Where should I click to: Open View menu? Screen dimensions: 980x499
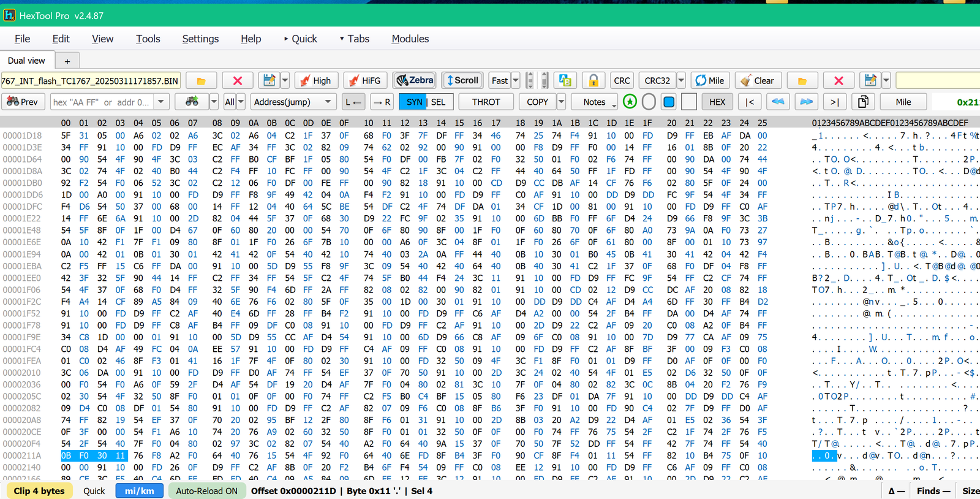coord(102,39)
